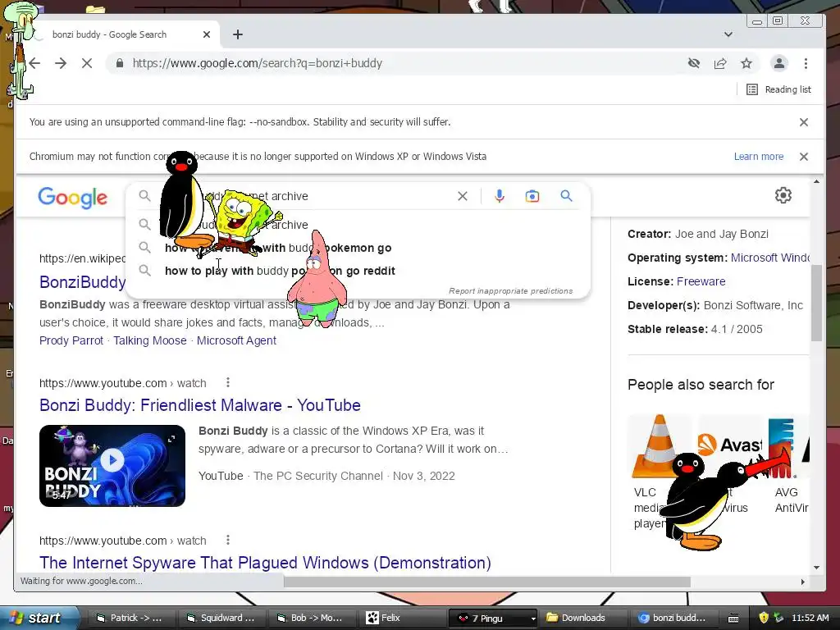Click the taskbar clock 11:52 AM

point(810,618)
